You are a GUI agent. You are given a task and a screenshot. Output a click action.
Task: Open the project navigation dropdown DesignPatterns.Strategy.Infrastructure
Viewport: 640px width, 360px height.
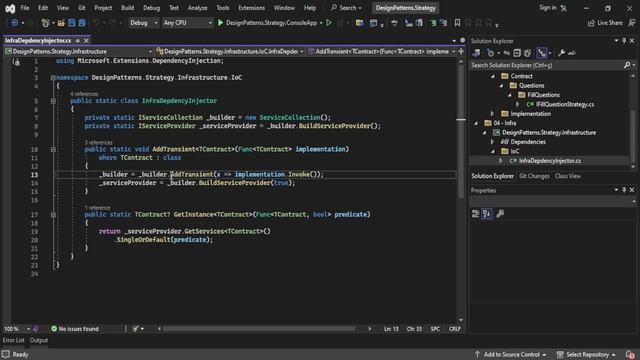coord(78,51)
